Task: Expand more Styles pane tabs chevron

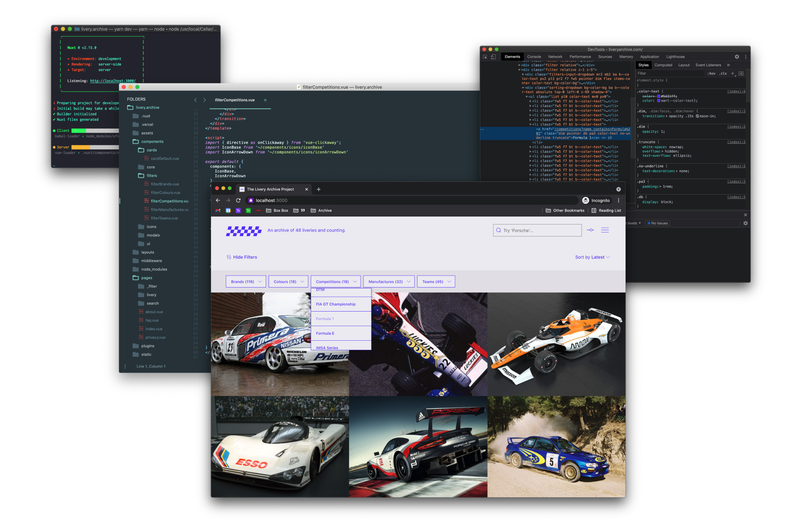Action: (728, 65)
